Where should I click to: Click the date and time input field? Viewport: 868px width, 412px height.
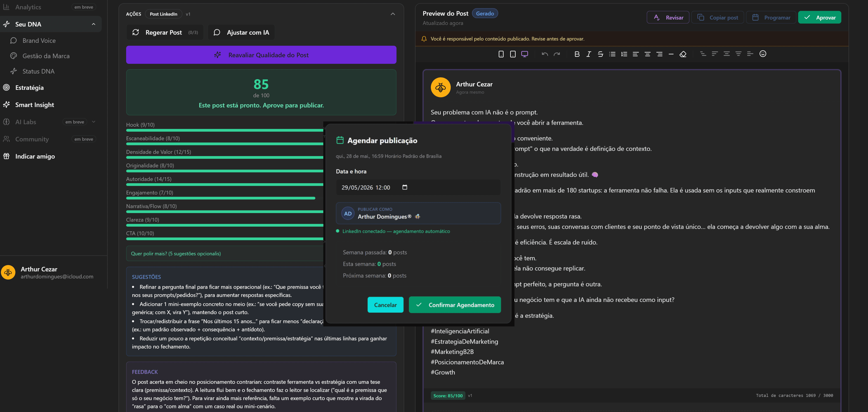point(418,187)
